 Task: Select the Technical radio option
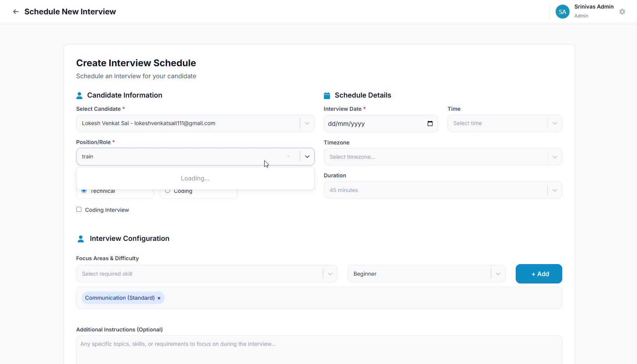(x=84, y=191)
